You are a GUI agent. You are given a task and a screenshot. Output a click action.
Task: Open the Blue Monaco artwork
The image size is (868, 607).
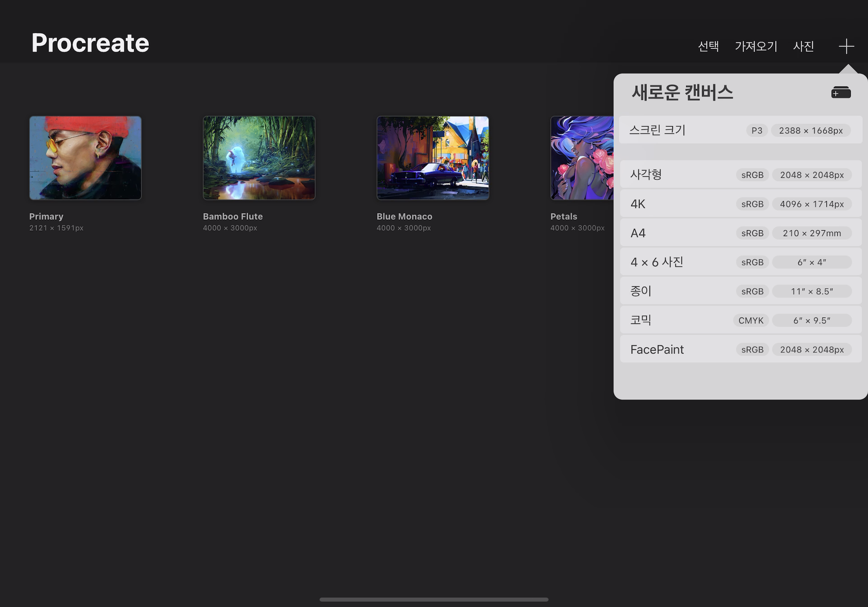(433, 158)
